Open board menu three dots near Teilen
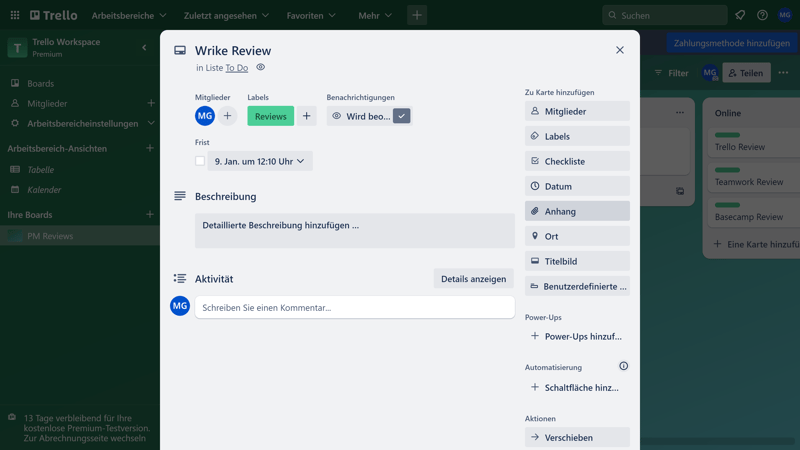The image size is (800, 450). point(783,73)
